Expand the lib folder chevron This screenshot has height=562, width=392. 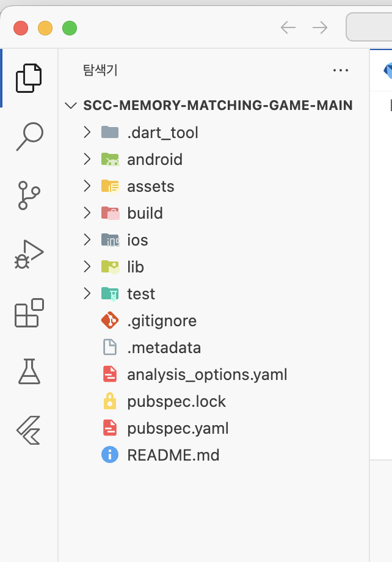pos(87,267)
